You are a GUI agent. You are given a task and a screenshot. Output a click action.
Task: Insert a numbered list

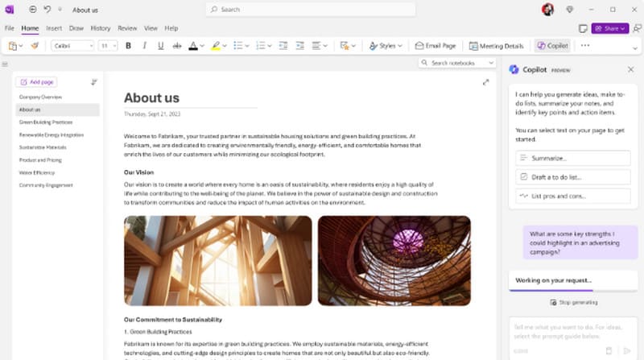[260, 46]
